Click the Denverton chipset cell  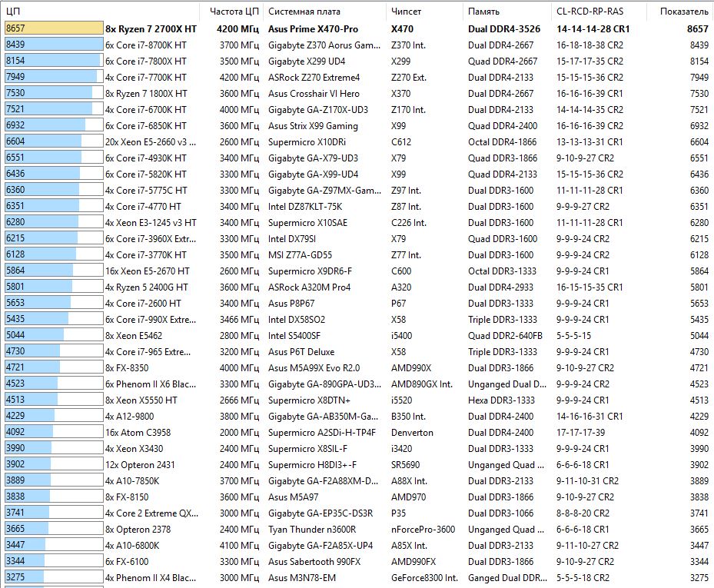[412, 433]
